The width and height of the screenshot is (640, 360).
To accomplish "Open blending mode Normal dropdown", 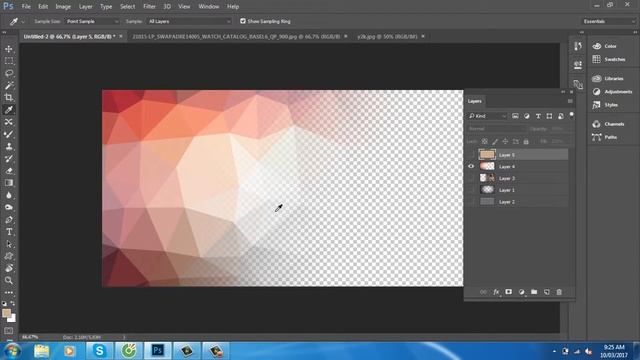I will [496, 129].
